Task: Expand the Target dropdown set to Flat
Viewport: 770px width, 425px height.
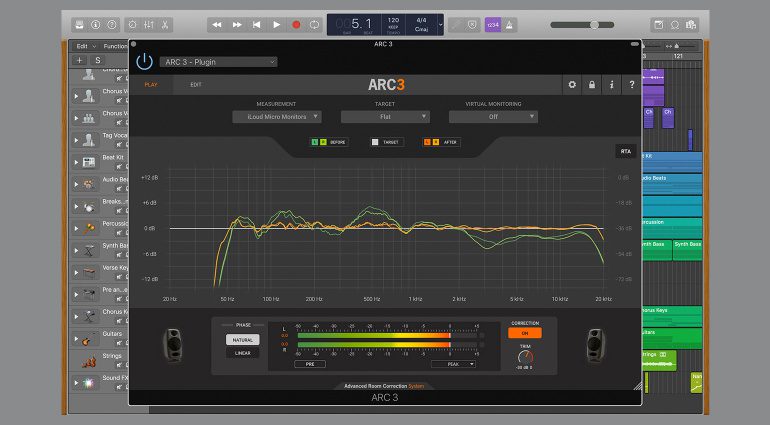Action: (385, 116)
